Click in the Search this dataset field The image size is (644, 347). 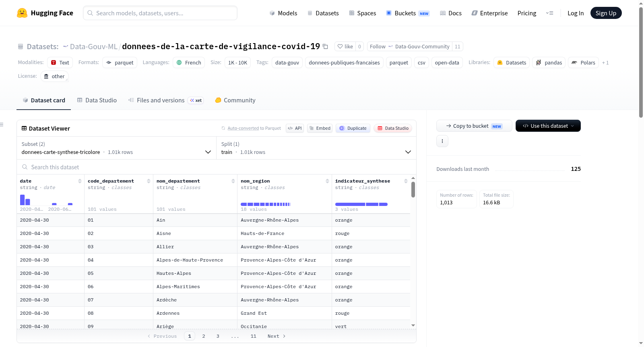click(217, 167)
